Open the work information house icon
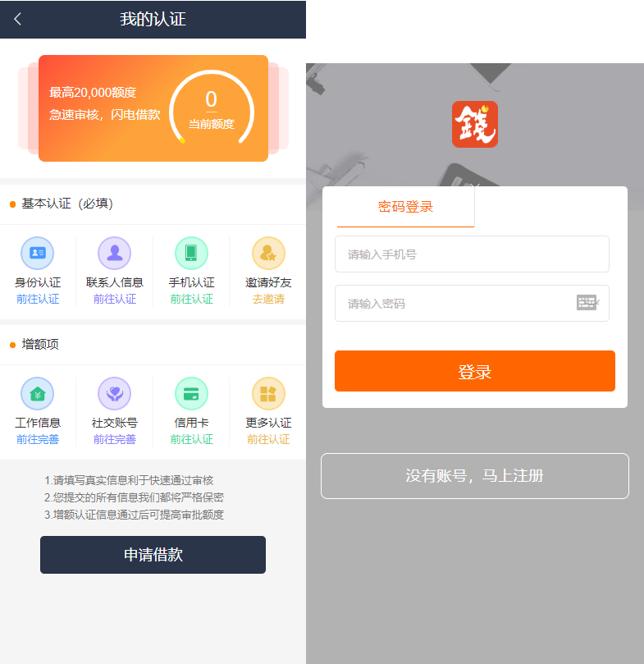The image size is (644, 664). click(37, 394)
